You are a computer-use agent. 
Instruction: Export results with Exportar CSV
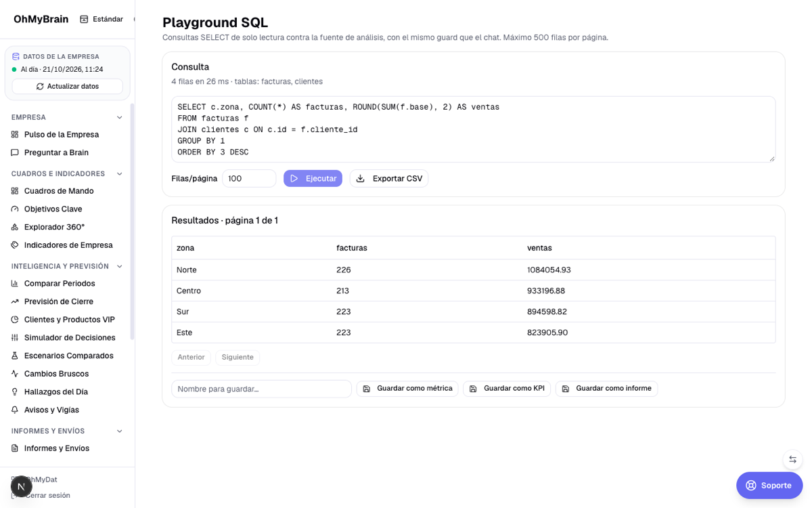pos(389,178)
